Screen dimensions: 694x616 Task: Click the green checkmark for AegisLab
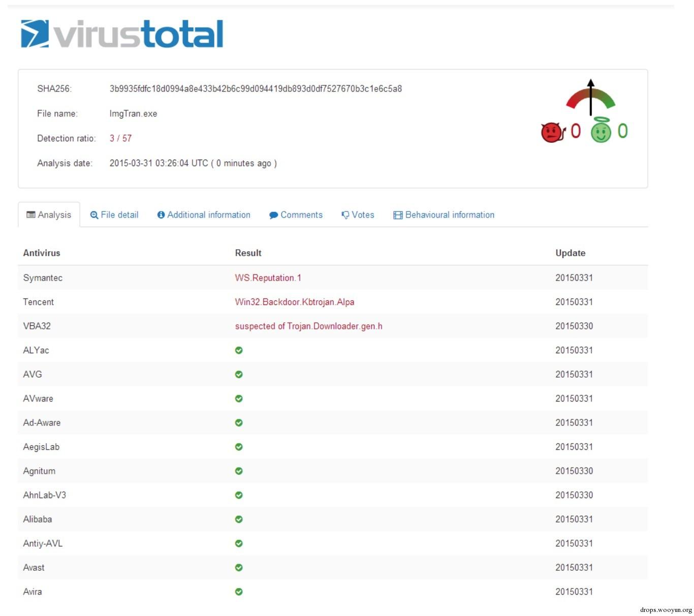239,447
